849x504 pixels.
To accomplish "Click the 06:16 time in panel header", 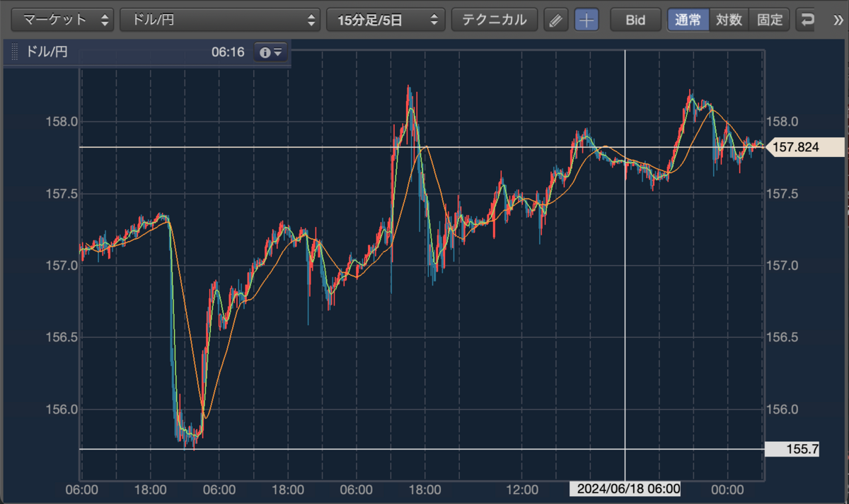I will click(228, 52).
